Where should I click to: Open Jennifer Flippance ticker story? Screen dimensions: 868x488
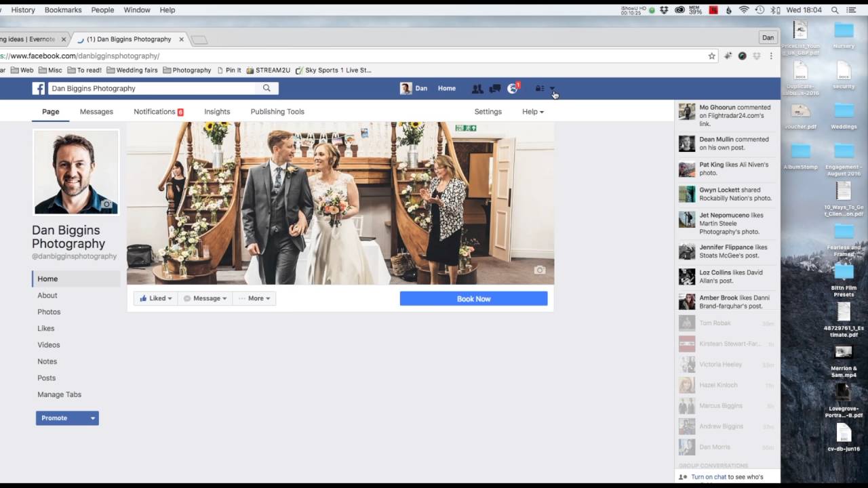point(726,251)
